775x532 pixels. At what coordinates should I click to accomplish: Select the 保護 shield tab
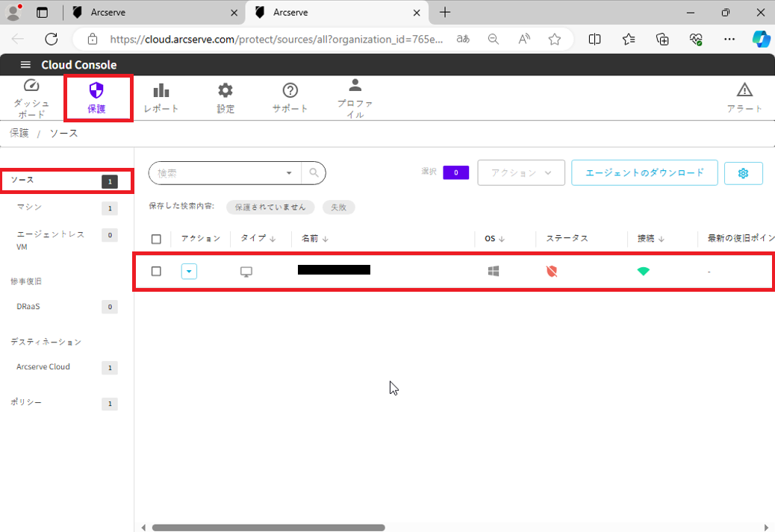coord(96,98)
